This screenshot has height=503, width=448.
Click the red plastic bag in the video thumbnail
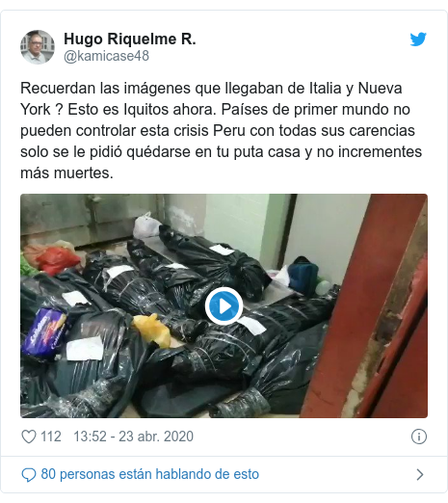coord(57,260)
